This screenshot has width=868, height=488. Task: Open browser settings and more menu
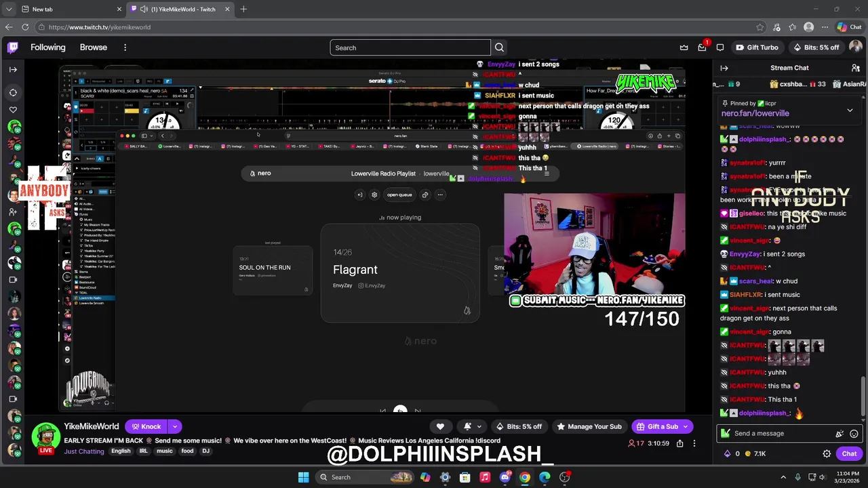(x=825, y=27)
